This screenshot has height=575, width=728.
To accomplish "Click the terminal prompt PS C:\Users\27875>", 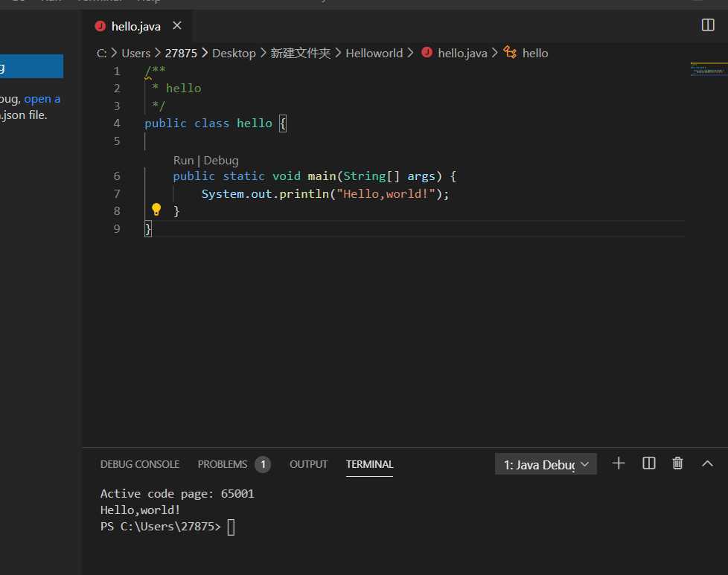I will click(x=160, y=526).
